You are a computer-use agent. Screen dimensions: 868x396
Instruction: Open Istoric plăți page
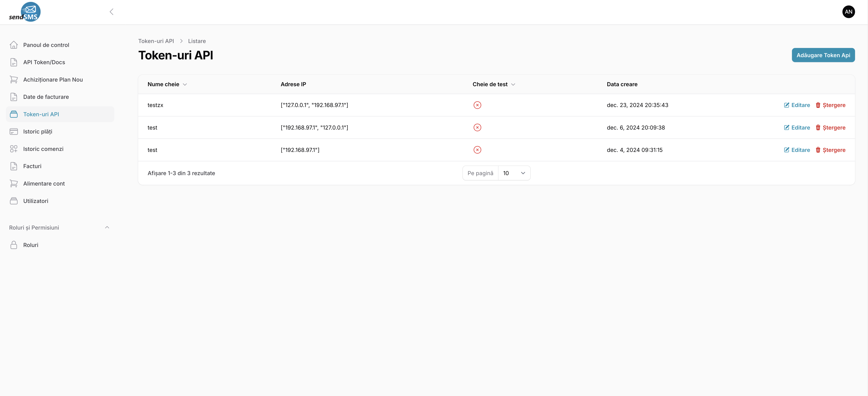[x=60, y=132]
